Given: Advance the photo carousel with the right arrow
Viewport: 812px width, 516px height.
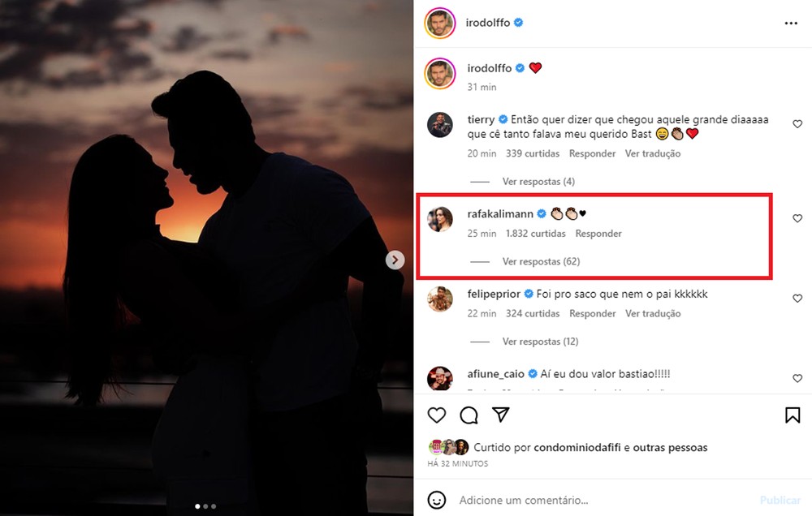Looking at the screenshot, I should point(395,259).
